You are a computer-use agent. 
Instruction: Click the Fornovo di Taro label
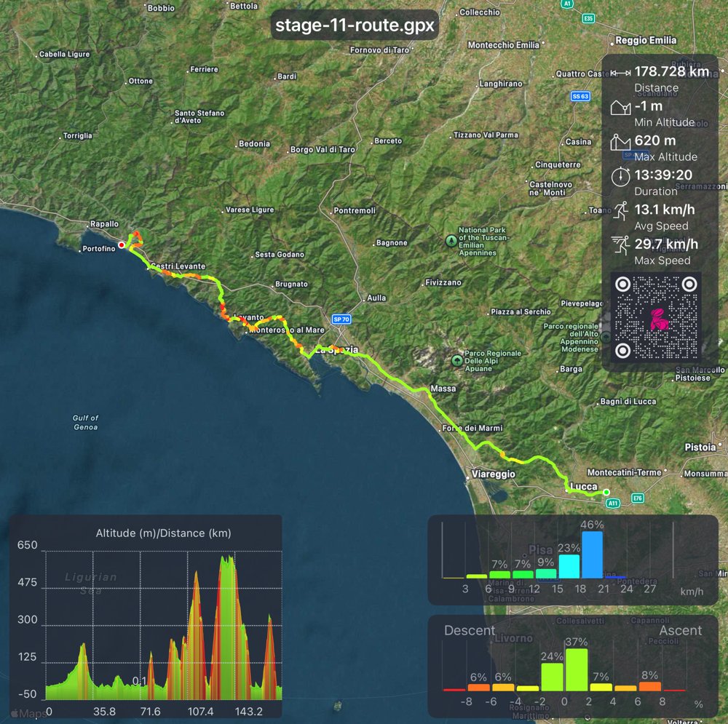click(x=379, y=49)
